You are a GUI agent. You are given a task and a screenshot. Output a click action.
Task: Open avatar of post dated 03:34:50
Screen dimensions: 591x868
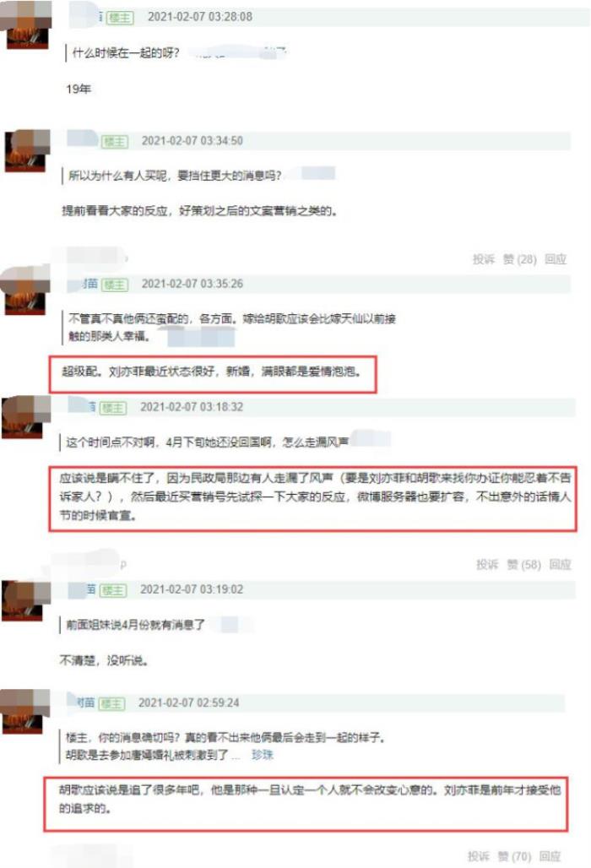[26, 150]
